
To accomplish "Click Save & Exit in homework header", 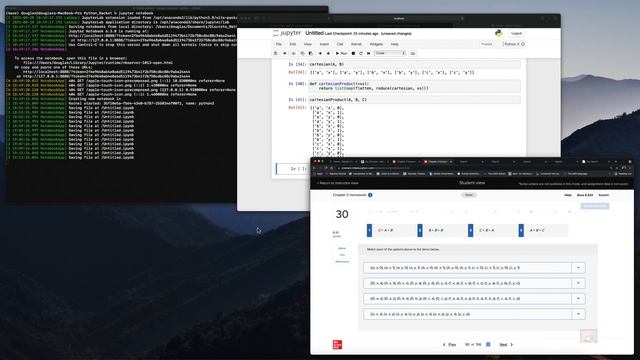I will click(585, 195).
